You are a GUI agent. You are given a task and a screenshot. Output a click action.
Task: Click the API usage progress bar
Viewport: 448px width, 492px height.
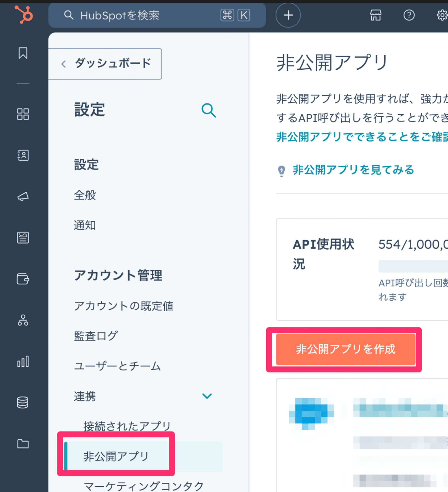point(413,266)
